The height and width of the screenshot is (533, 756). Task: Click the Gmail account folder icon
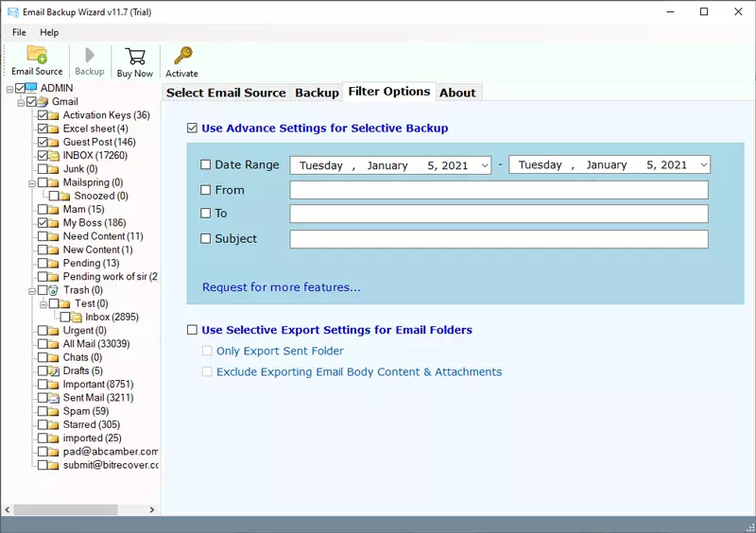click(x=43, y=102)
